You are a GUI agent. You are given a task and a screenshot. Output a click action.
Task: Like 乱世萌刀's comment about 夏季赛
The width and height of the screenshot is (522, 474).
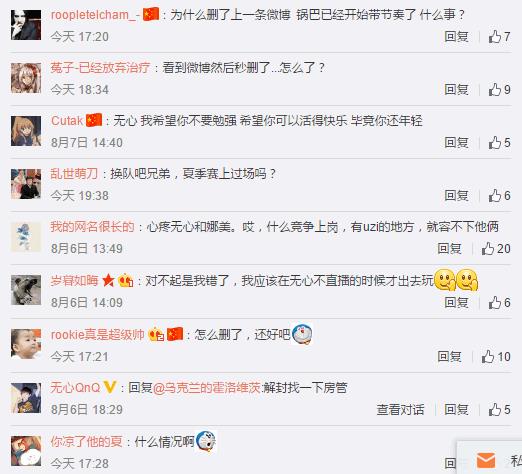click(499, 195)
